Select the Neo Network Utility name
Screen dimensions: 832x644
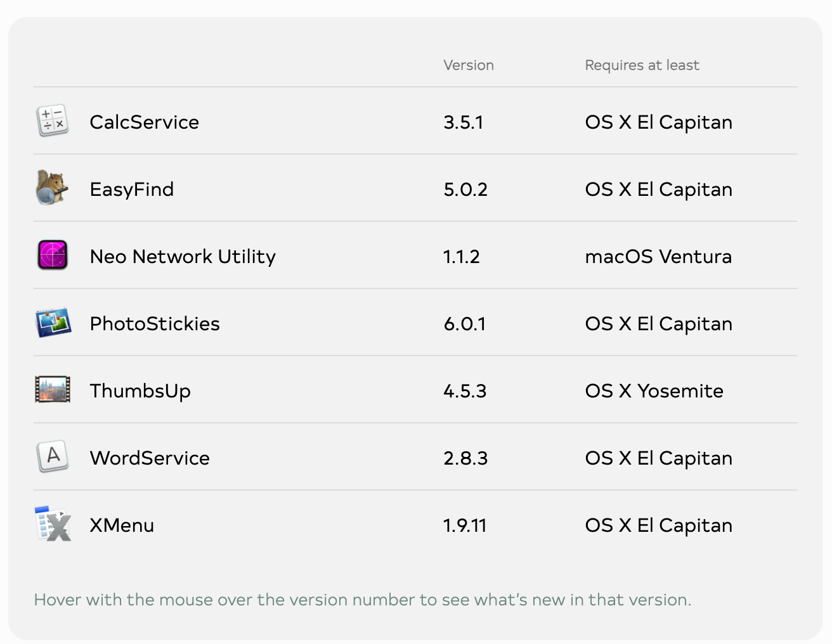[x=183, y=257]
